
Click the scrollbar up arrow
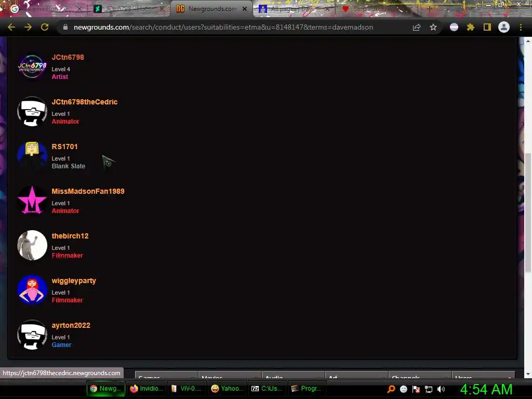(528, 41)
